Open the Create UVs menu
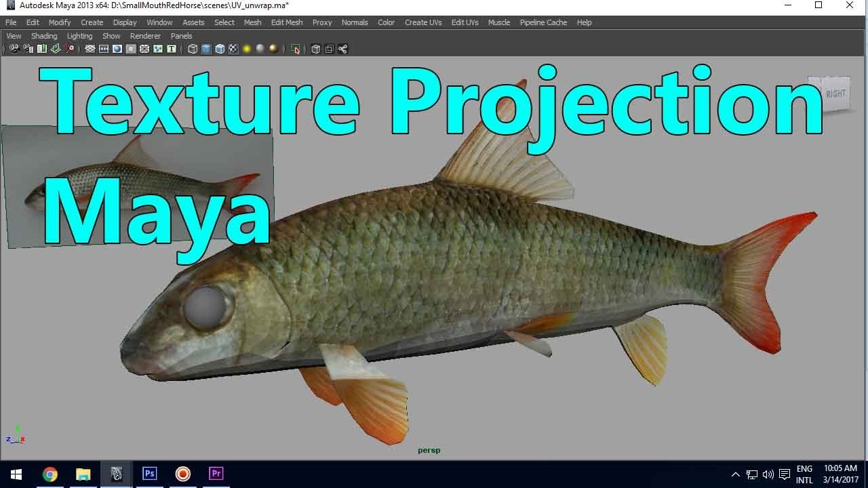 click(x=423, y=22)
